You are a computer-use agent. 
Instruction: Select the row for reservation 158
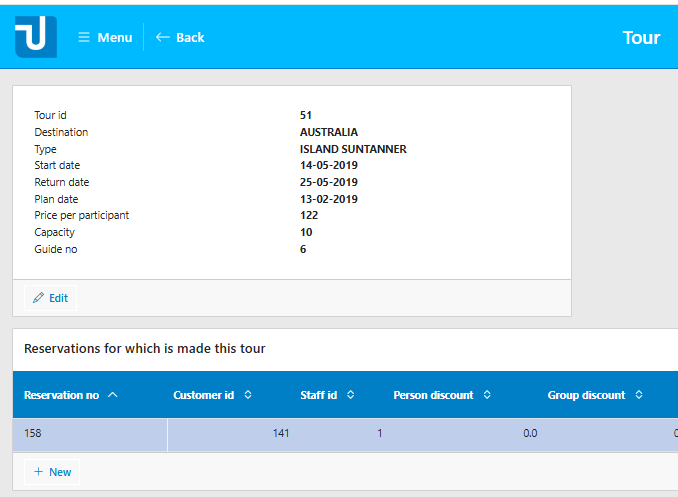tap(90, 434)
